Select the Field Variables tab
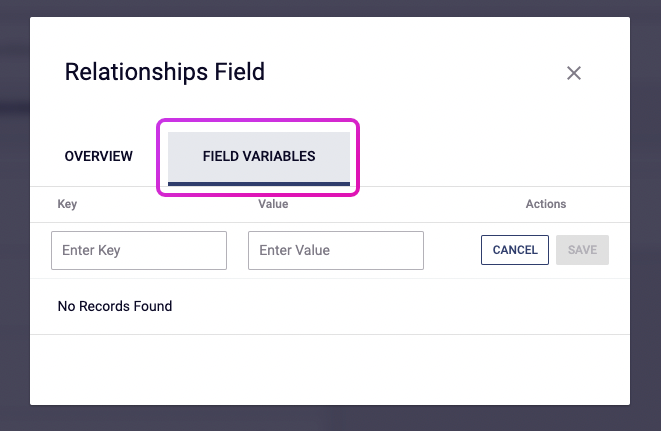Viewport: 661px width, 431px height. pyautogui.click(x=259, y=157)
